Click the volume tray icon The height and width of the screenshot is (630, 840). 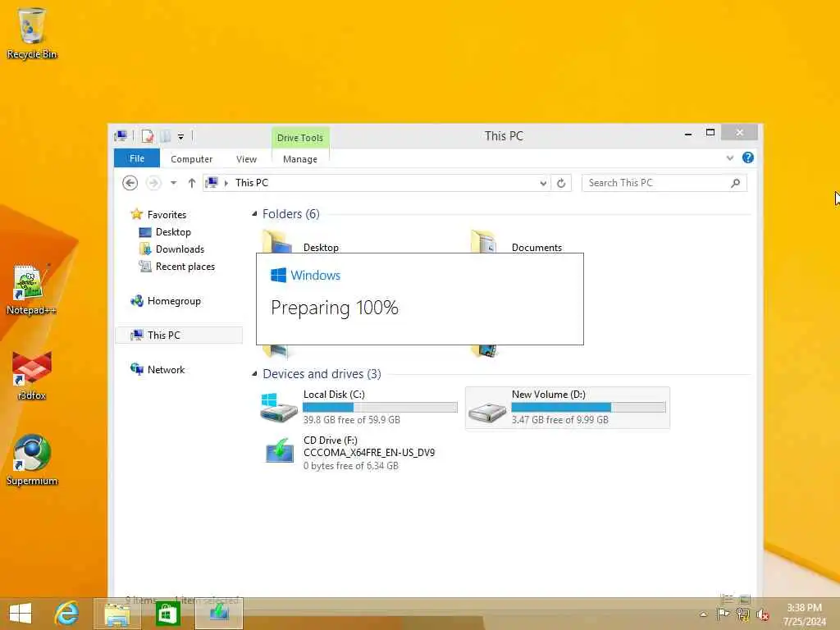point(763,614)
